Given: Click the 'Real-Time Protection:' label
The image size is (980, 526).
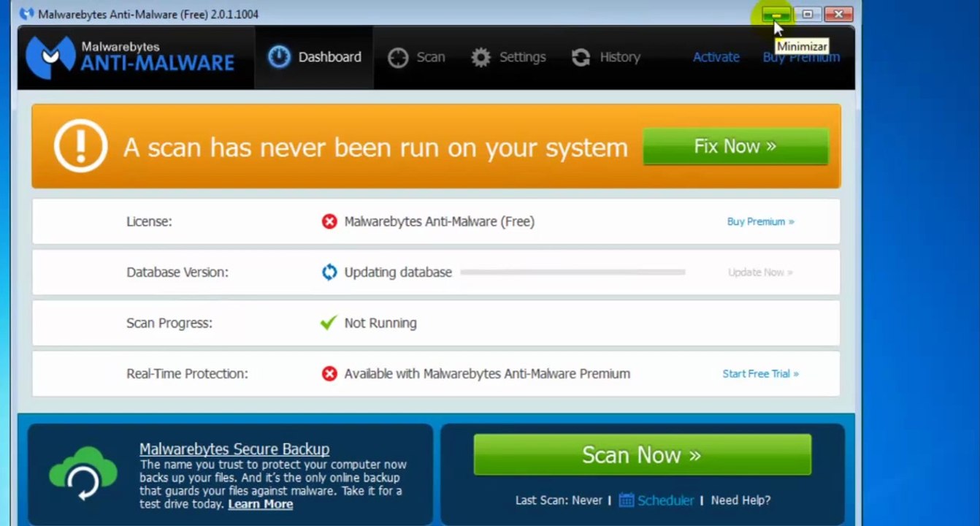Looking at the screenshot, I should point(187,374).
